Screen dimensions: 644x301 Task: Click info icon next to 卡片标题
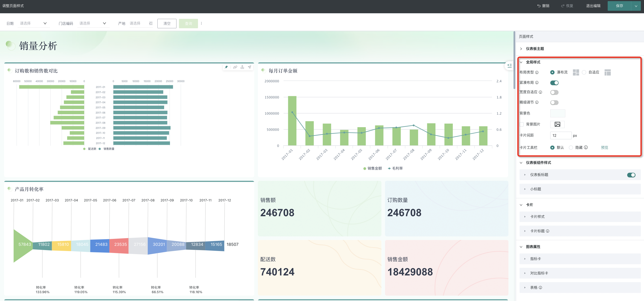[548, 231]
